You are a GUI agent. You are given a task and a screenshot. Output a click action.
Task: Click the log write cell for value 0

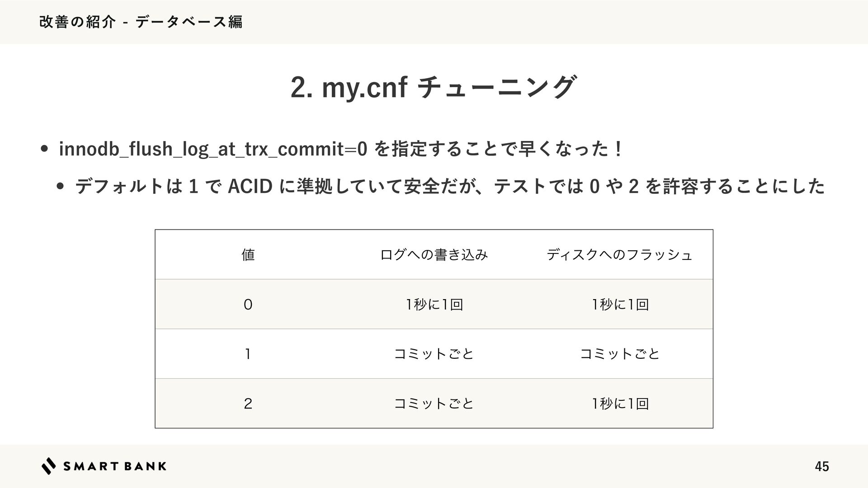[434, 305]
